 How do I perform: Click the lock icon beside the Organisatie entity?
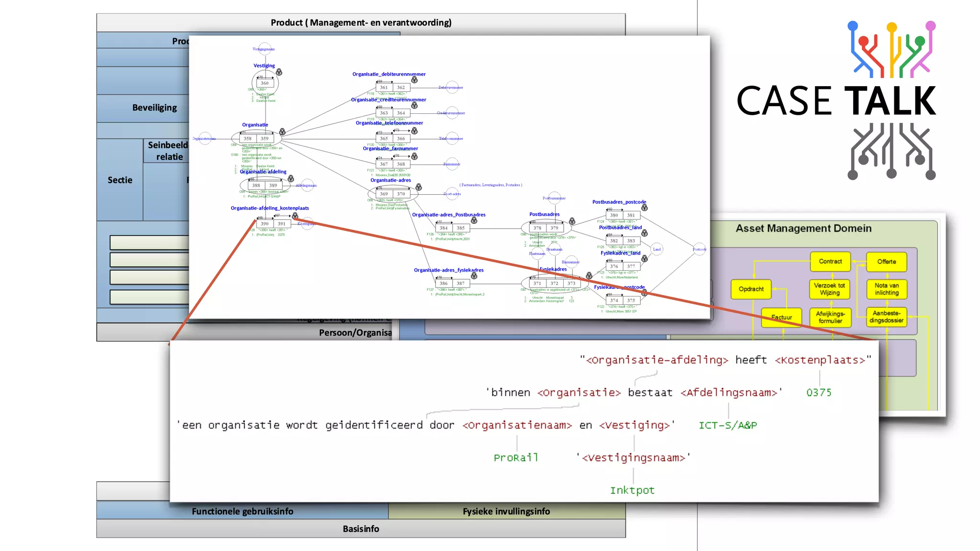(282, 132)
